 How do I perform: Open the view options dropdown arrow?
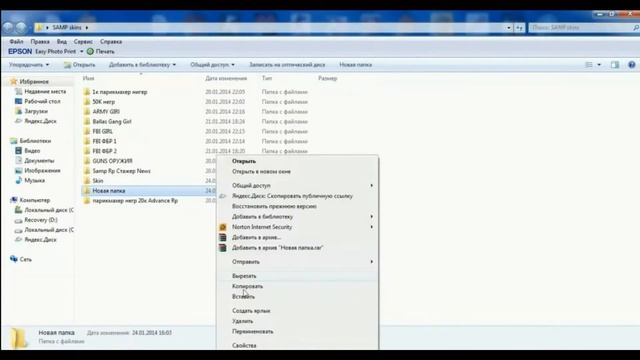click(599, 65)
